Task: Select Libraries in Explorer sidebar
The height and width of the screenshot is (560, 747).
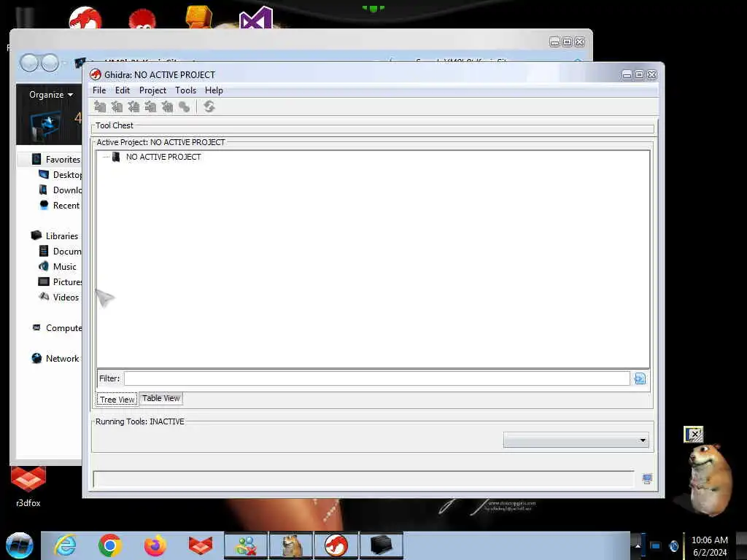Action: tap(62, 236)
